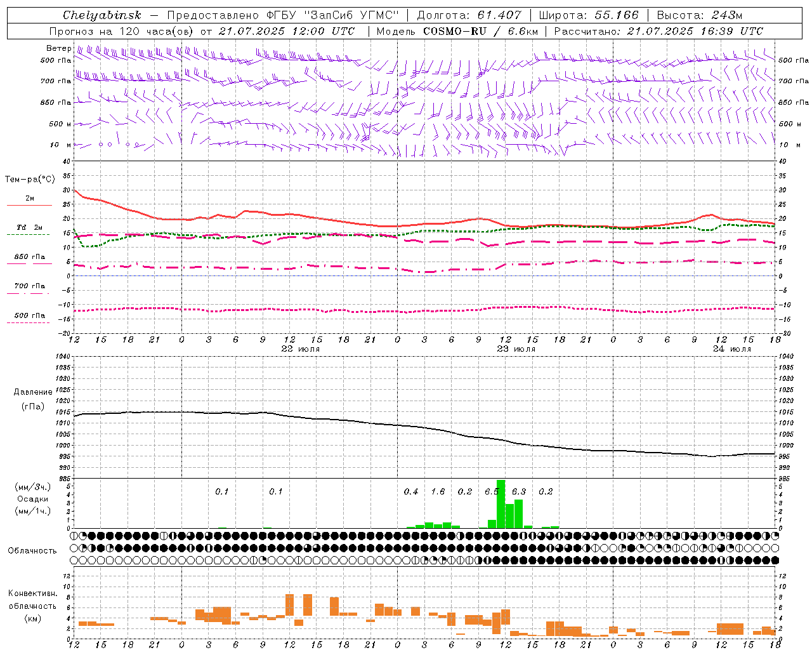Click the '22 июля' date label
The width and height of the screenshot is (812, 650).
pos(300,349)
